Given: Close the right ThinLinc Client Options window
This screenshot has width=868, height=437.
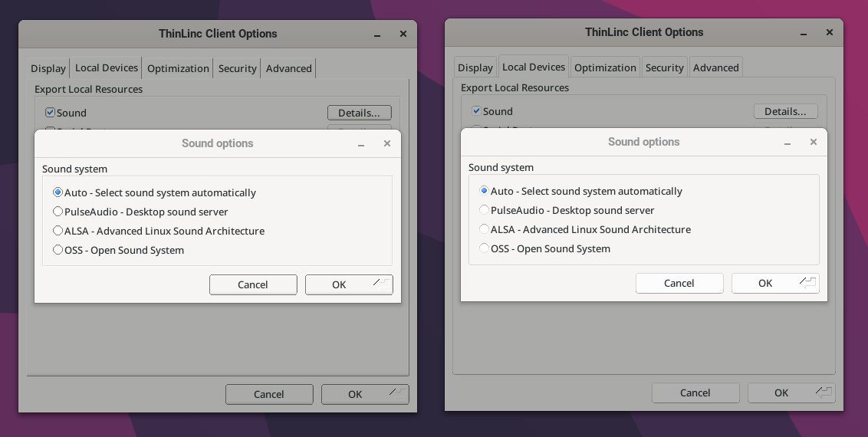Looking at the screenshot, I should click(x=829, y=32).
